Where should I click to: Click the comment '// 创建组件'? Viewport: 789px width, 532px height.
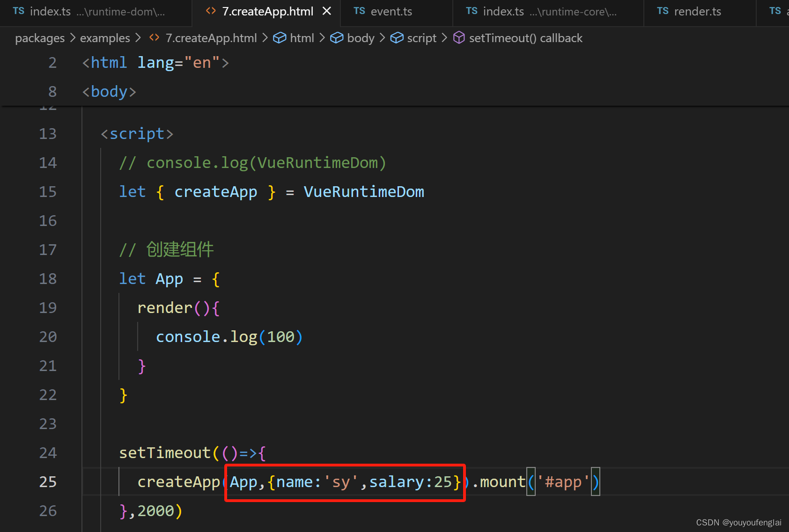point(166,249)
